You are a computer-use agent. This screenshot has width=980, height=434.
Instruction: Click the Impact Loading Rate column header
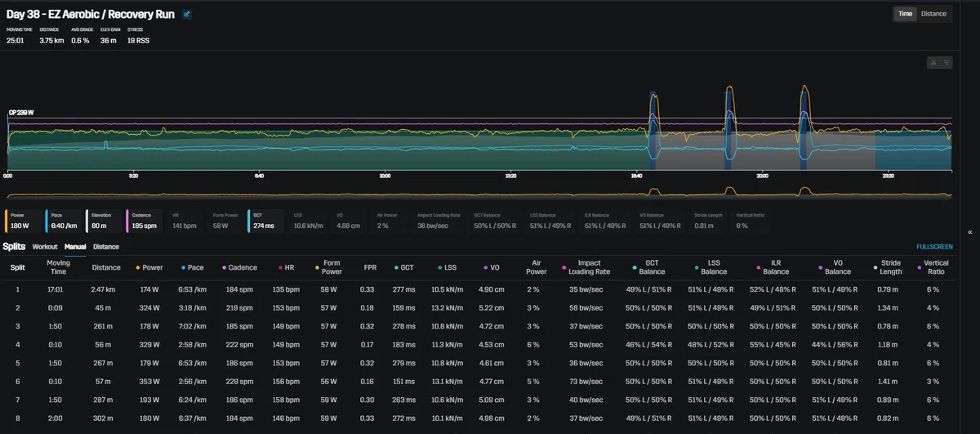click(x=586, y=267)
